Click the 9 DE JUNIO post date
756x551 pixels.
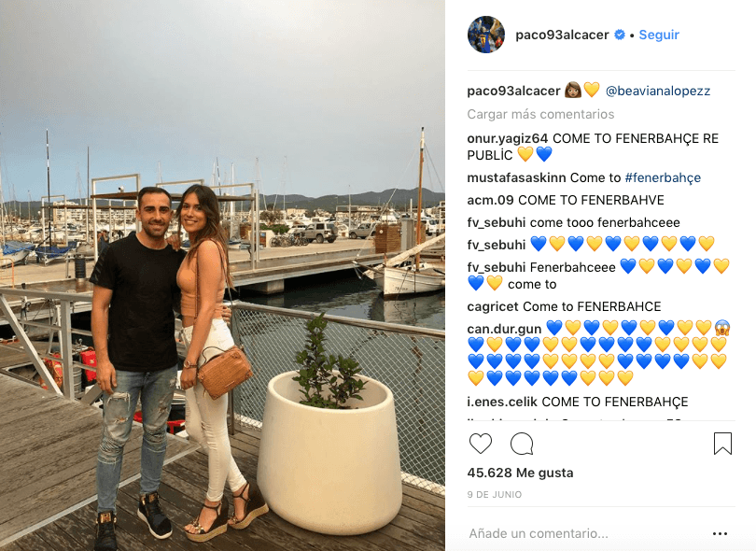pos(494,495)
